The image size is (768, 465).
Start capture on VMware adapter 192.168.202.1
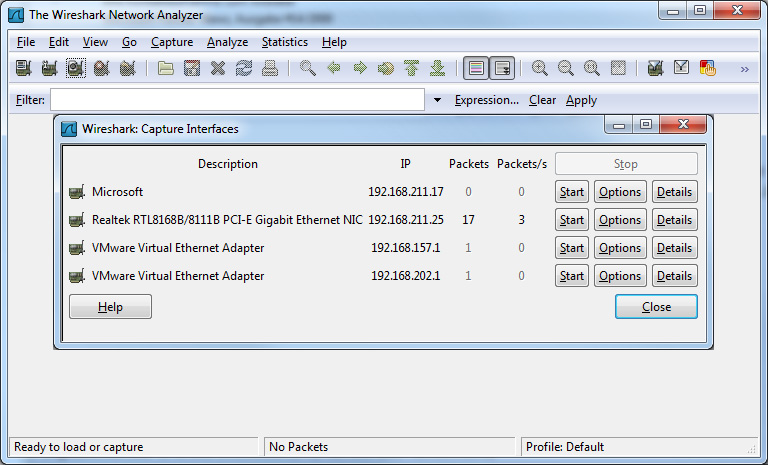coord(572,275)
